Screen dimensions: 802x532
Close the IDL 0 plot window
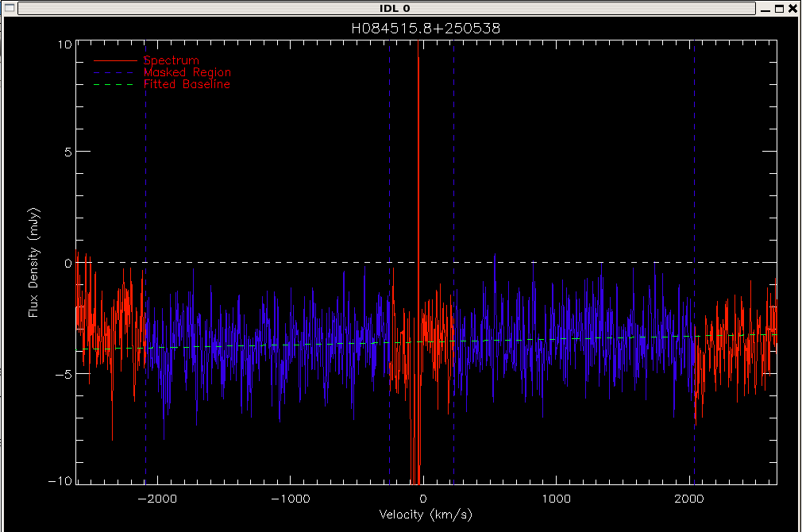792,9
